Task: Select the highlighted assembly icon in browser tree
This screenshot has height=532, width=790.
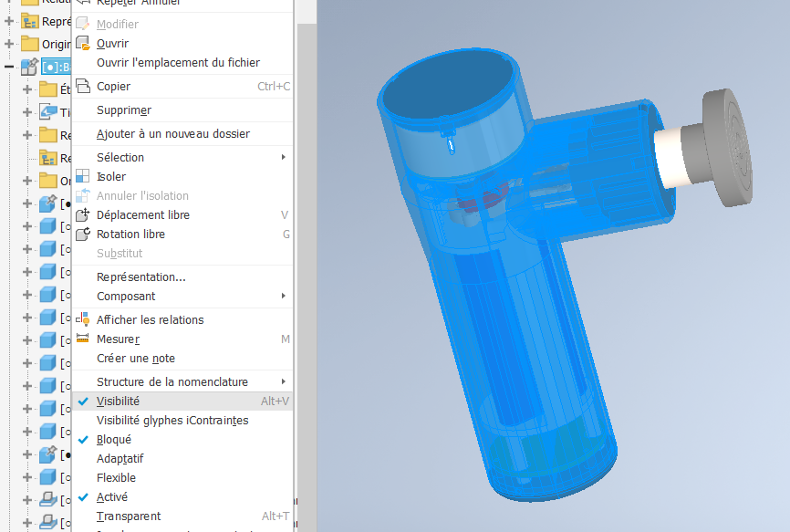Action: point(28,66)
